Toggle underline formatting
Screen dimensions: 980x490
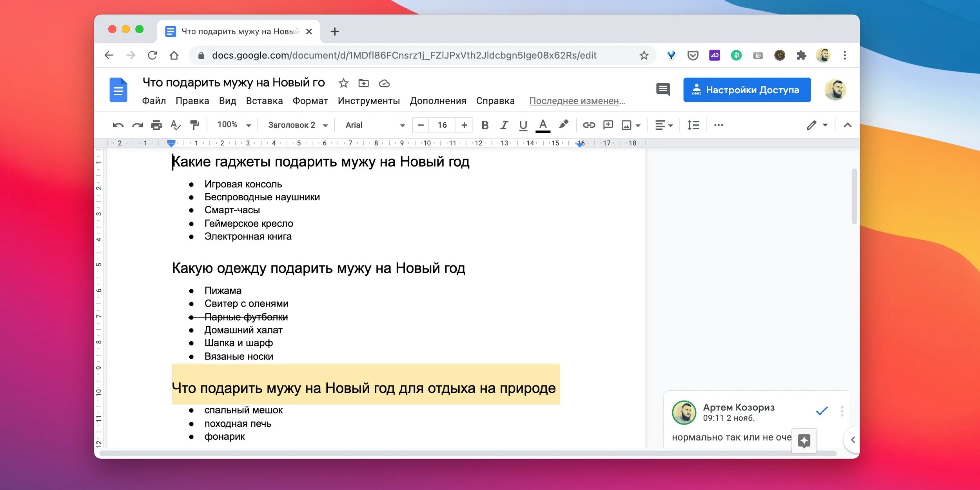(x=523, y=125)
